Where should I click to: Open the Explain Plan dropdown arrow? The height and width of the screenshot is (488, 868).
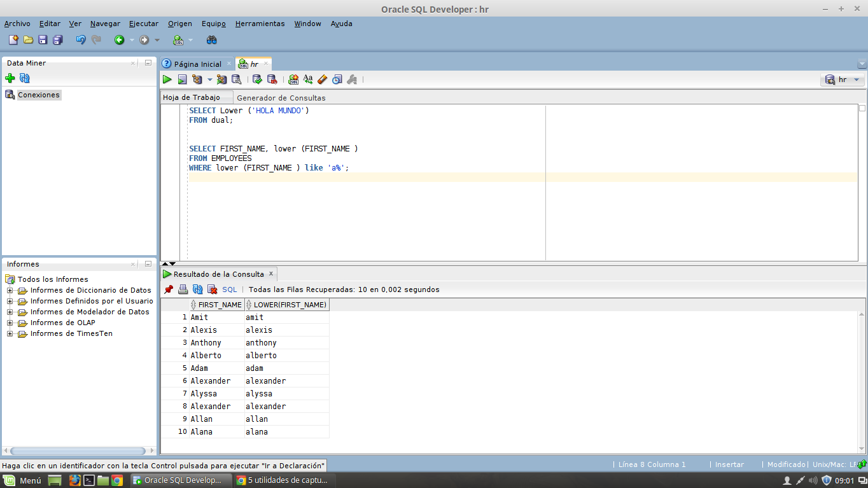tap(210, 80)
